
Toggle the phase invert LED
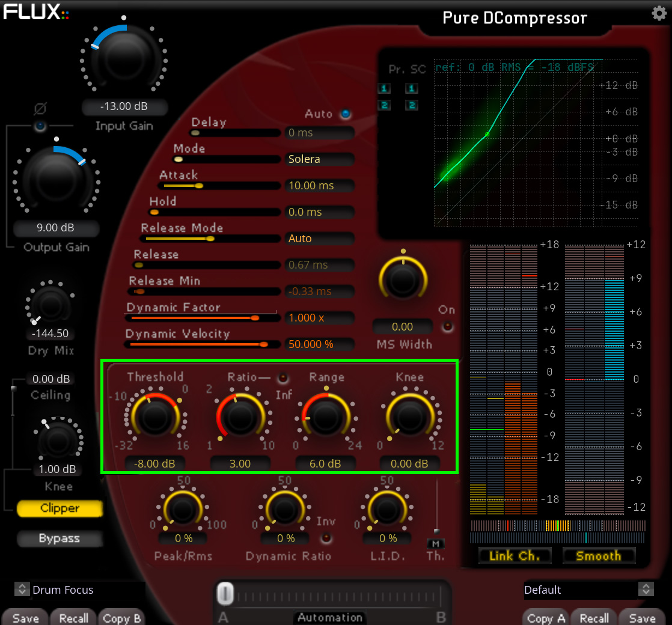(40, 126)
